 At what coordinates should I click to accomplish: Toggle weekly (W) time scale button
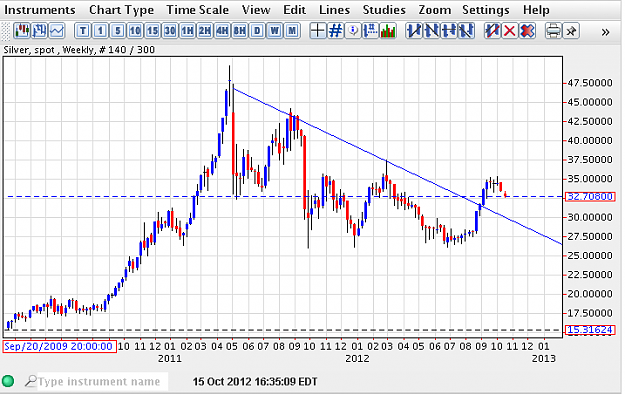pyautogui.click(x=275, y=31)
